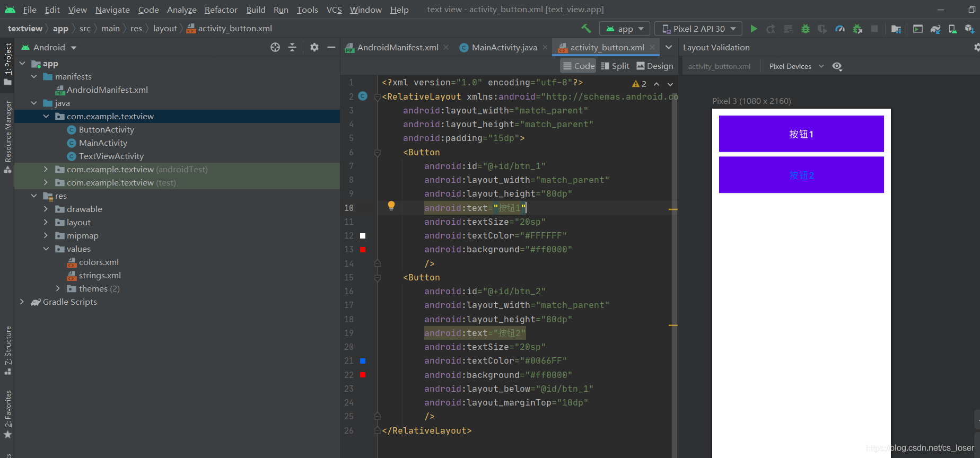The image size is (980, 458).
Task: Open the app run configuration dropdown
Action: point(624,29)
